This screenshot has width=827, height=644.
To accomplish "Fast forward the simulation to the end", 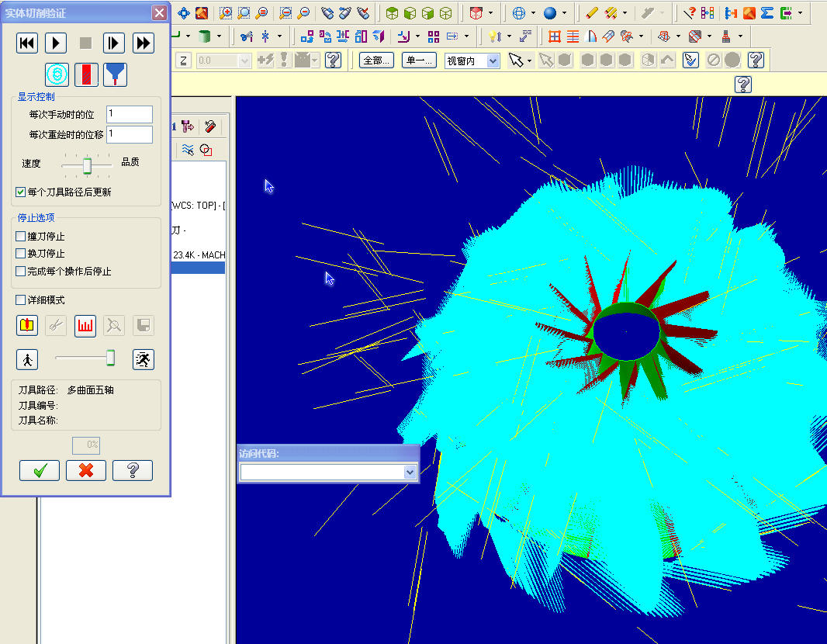I will [143, 43].
